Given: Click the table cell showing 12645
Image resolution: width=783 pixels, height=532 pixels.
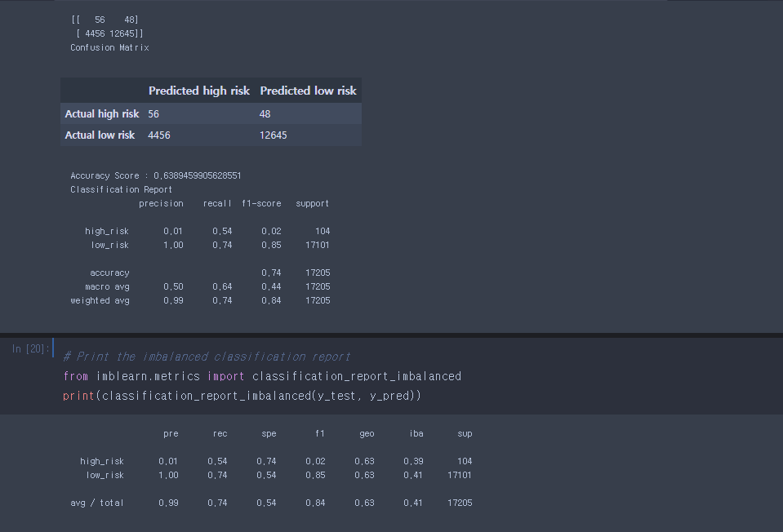Looking at the screenshot, I should (x=274, y=135).
